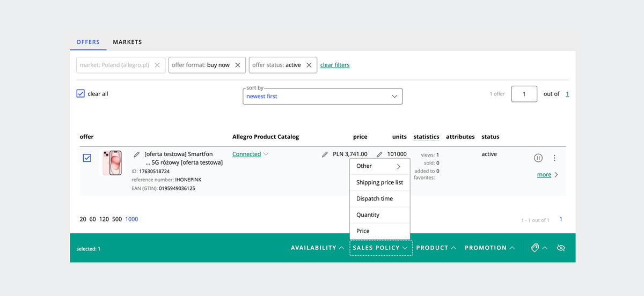
Task: Expand the Availability bulk action menu
Action: [x=317, y=248]
